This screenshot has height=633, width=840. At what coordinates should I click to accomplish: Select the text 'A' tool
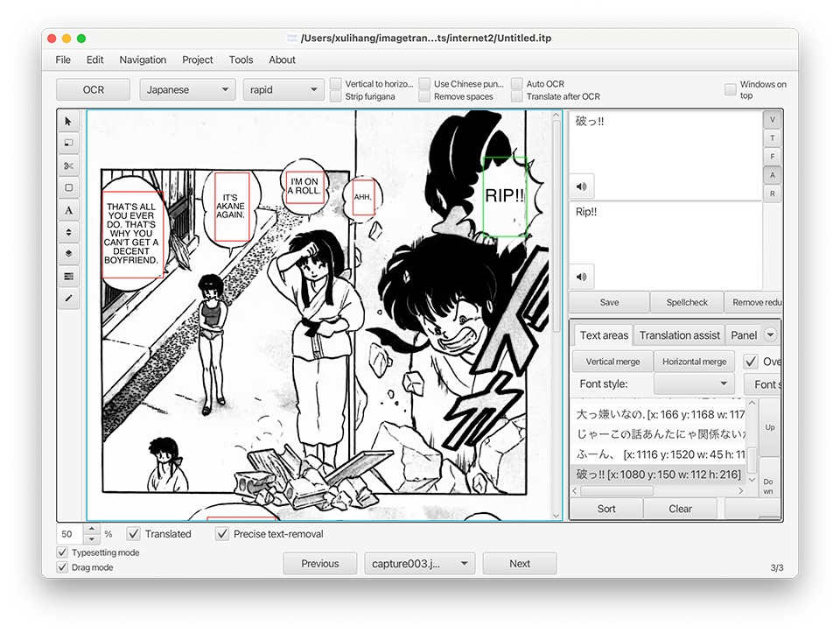click(68, 210)
